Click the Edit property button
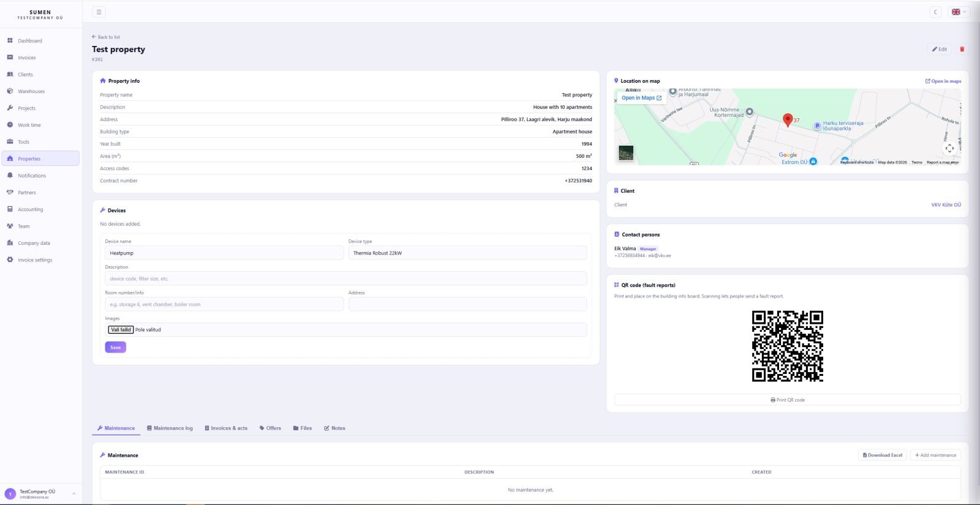 tap(940, 49)
